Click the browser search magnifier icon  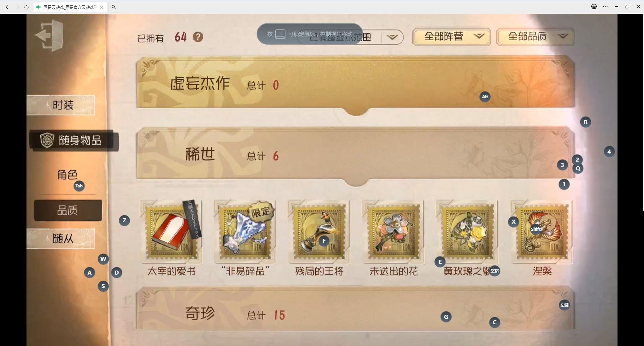click(114, 7)
